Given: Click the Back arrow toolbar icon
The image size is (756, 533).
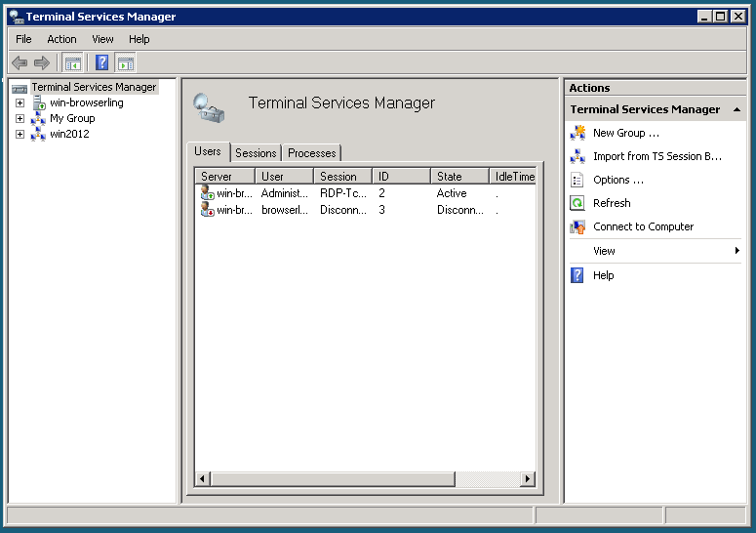Looking at the screenshot, I should 20,62.
